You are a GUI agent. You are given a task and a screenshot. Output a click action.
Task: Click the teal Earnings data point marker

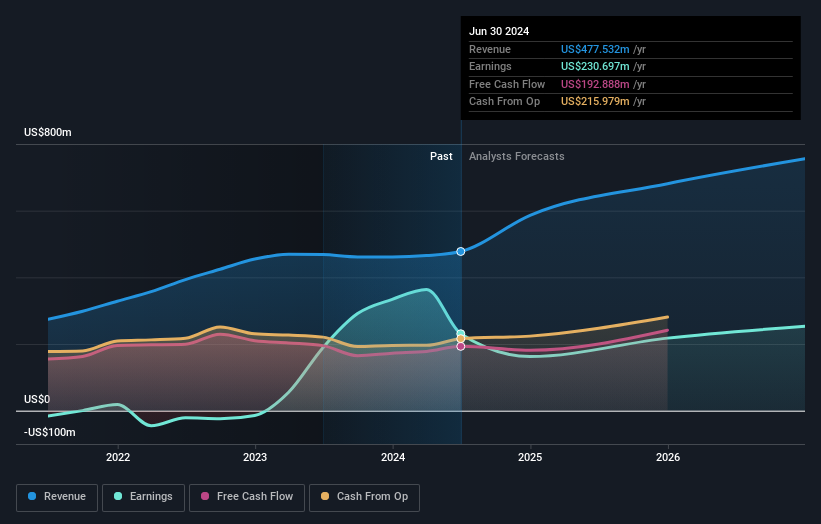click(461, 333)
